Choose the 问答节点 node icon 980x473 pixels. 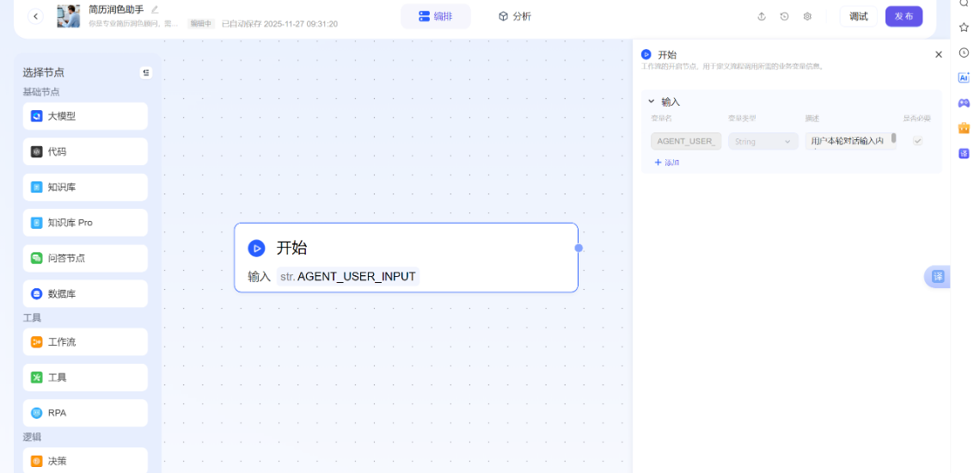37,258
